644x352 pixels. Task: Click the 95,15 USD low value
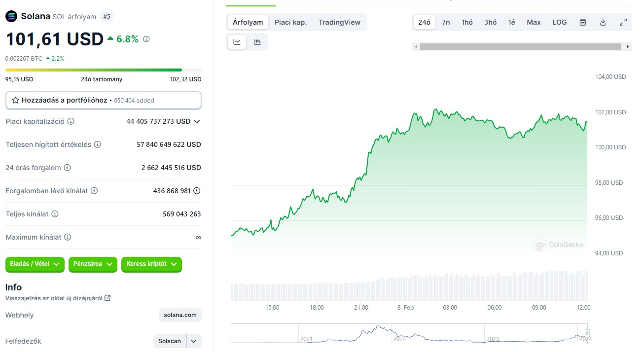pyautogui.click(x=19, y=79)
